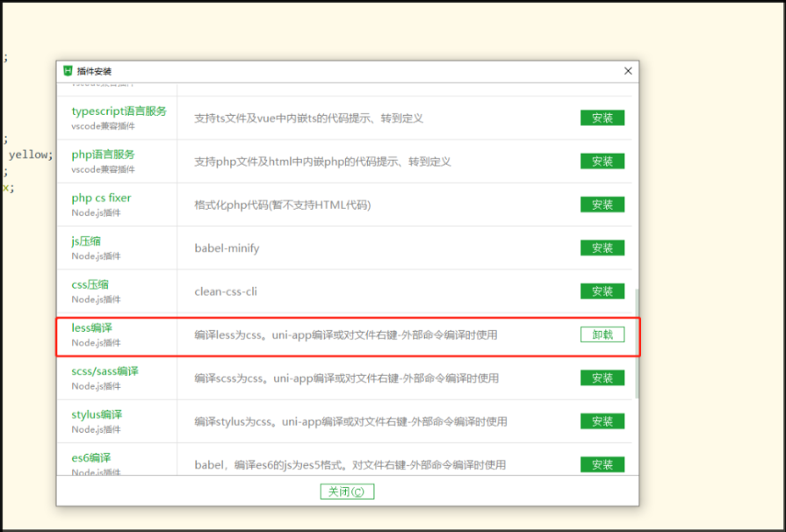
Task: Install the js压缩 babel-minify plugin
Action: point(602,247)
